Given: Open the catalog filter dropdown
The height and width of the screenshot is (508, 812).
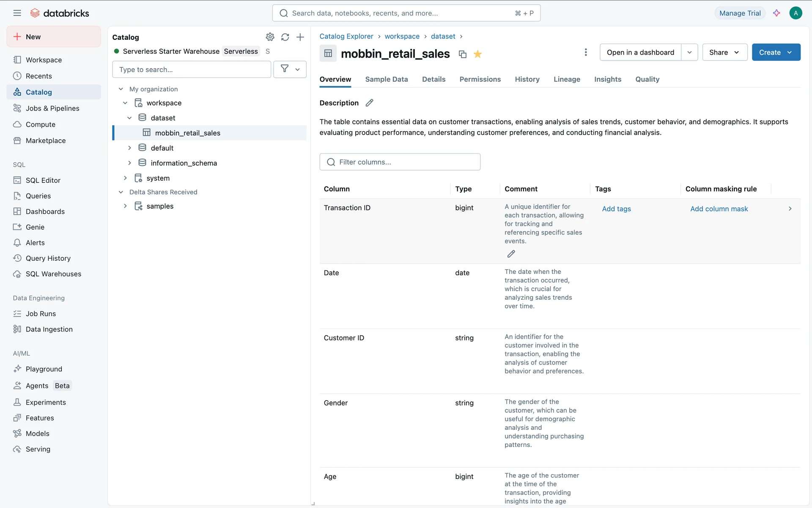Looking at the screenshot, I should coord(290,69).
